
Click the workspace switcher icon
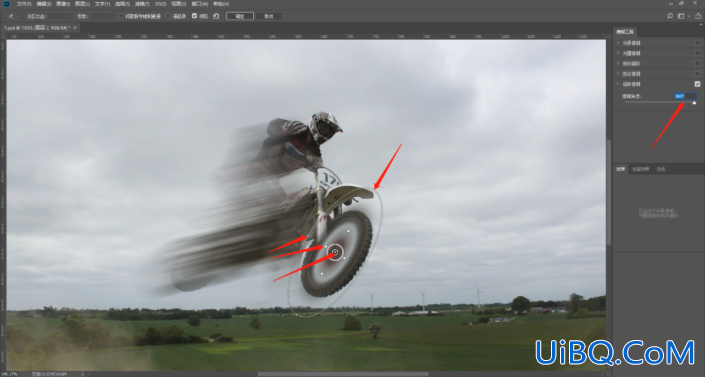681,16
